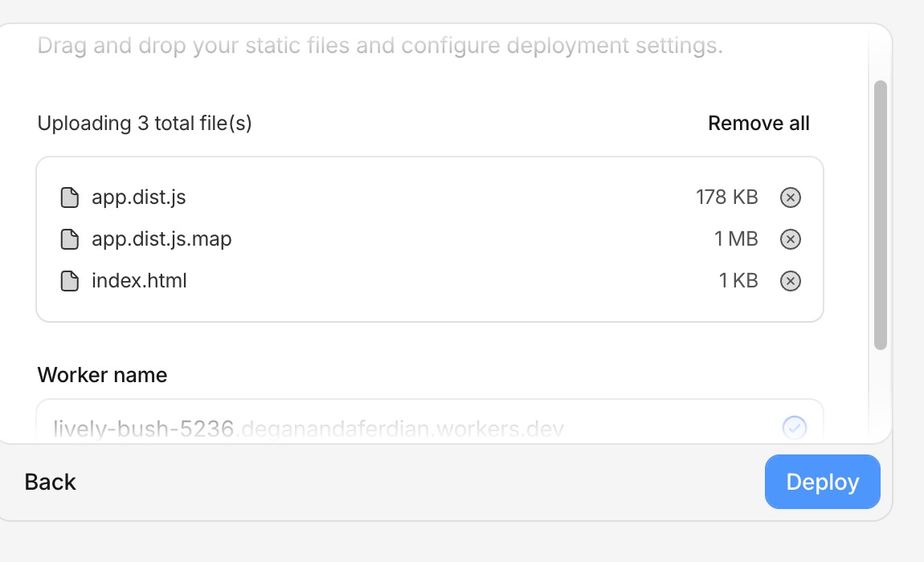Select the index.html file name
The image size is (924, 562).
[139, 281]
